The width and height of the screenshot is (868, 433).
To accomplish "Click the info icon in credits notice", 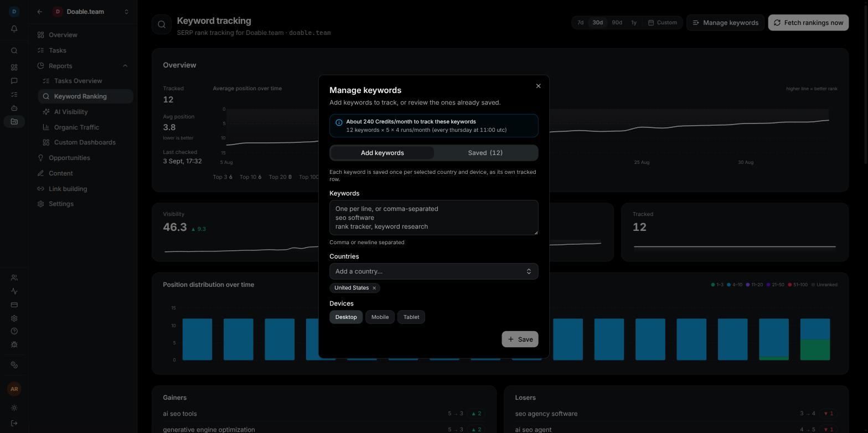I will click(x=339, y=122).
